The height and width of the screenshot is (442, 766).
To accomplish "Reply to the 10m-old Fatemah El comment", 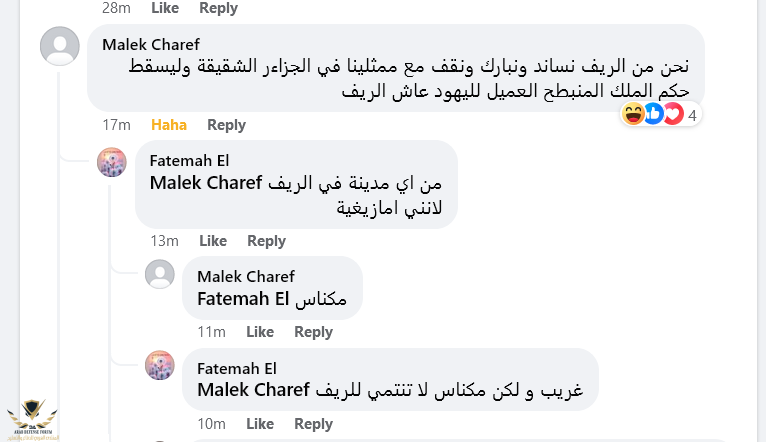I will click(x=313, y=424).
